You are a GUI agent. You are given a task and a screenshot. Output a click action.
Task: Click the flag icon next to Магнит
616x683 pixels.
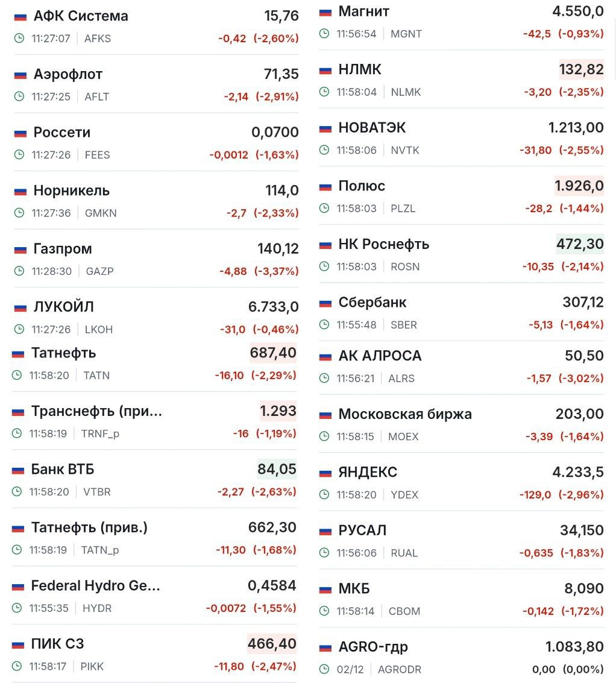(x=325, y=11)
